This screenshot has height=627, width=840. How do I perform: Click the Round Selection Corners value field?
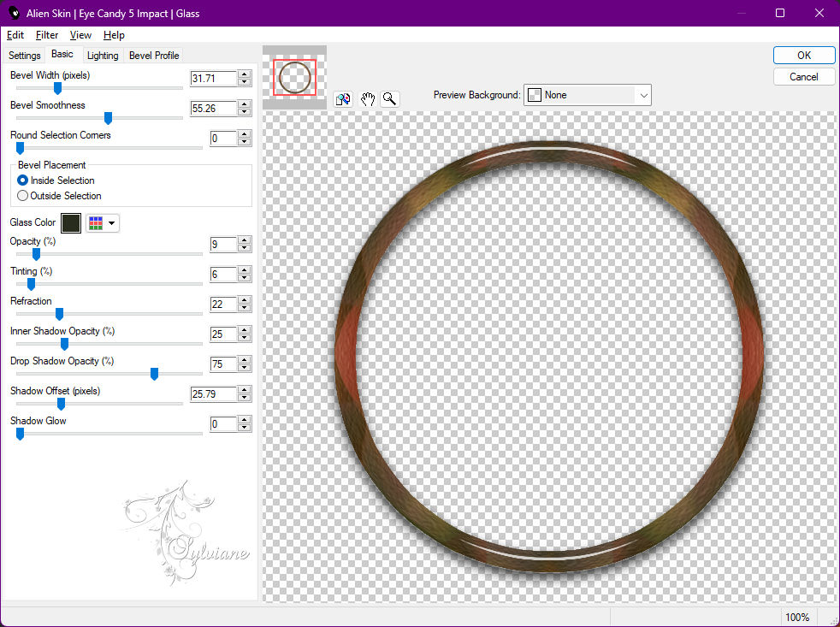coord(223,139)
